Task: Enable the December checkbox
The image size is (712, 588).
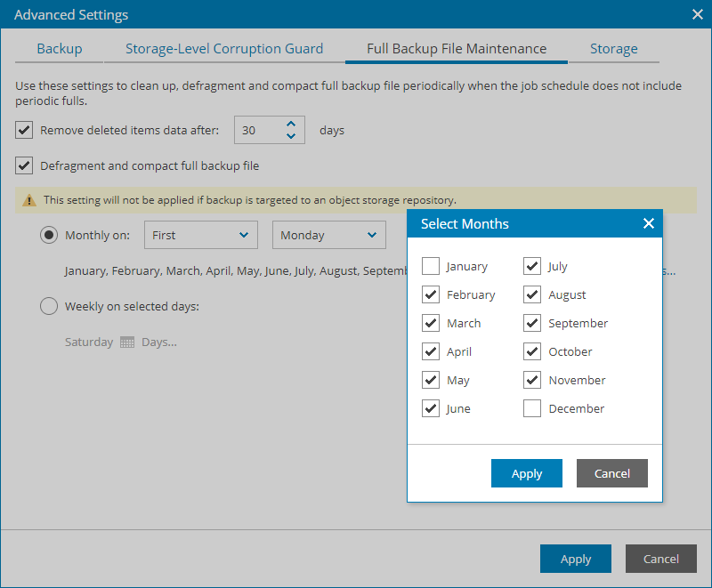Action: tap(531, 408)
